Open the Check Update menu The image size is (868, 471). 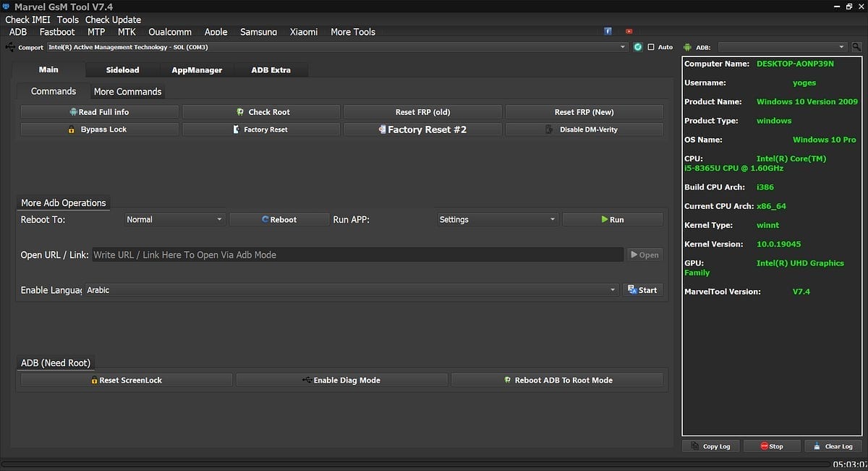pyautogui.click(x=113, y=20)
